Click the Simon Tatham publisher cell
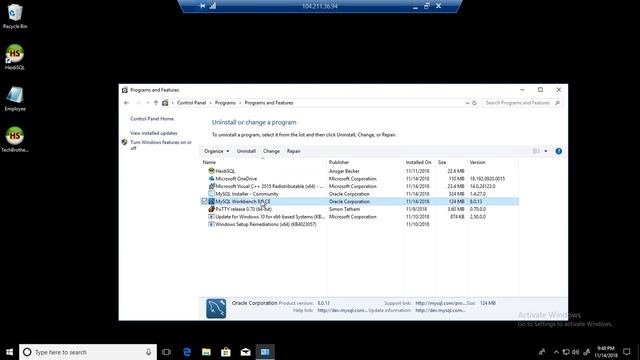The height and width of the screenshot is (360, 640). (x=344, y=209)
